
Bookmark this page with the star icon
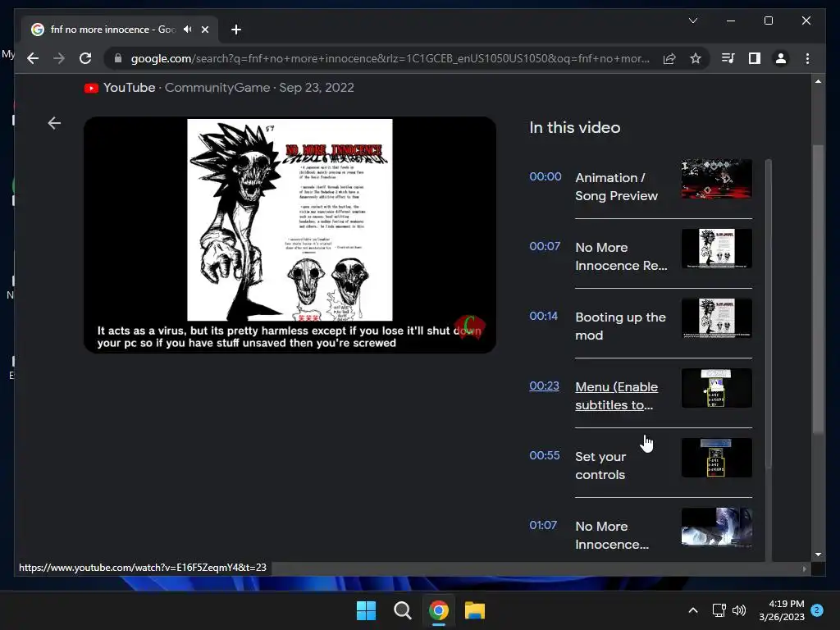click(696, 58)
